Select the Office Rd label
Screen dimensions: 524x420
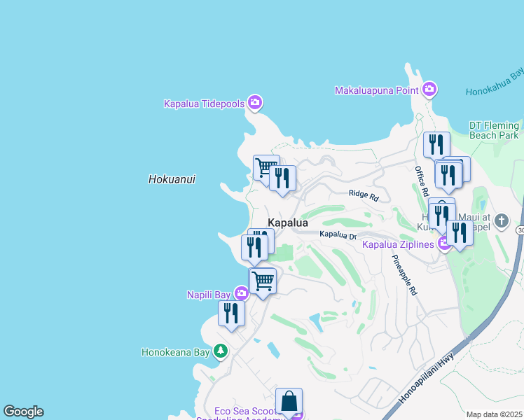(x=422, y=181)
